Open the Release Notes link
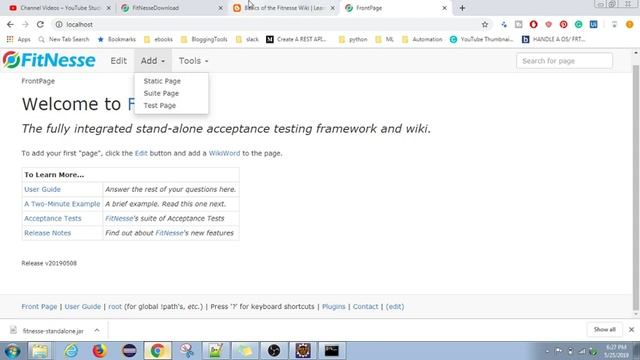640x360 pixels. [47, 233]
